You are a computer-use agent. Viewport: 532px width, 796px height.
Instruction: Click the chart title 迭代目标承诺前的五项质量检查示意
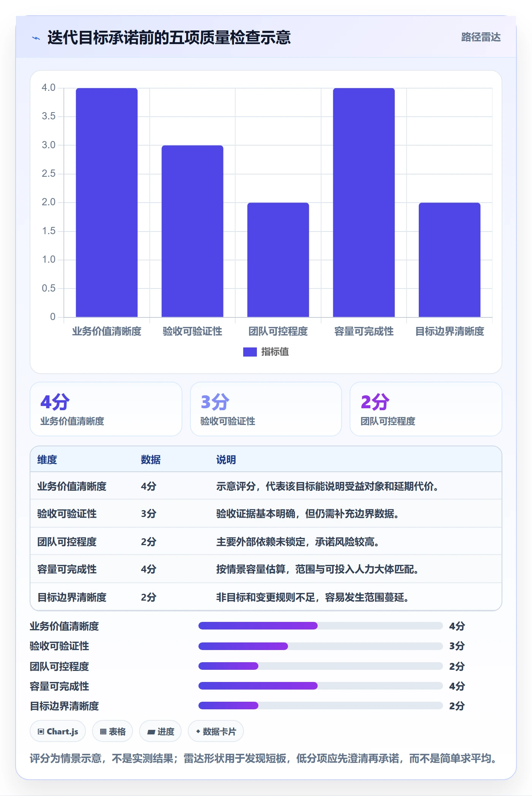(169, 38)
